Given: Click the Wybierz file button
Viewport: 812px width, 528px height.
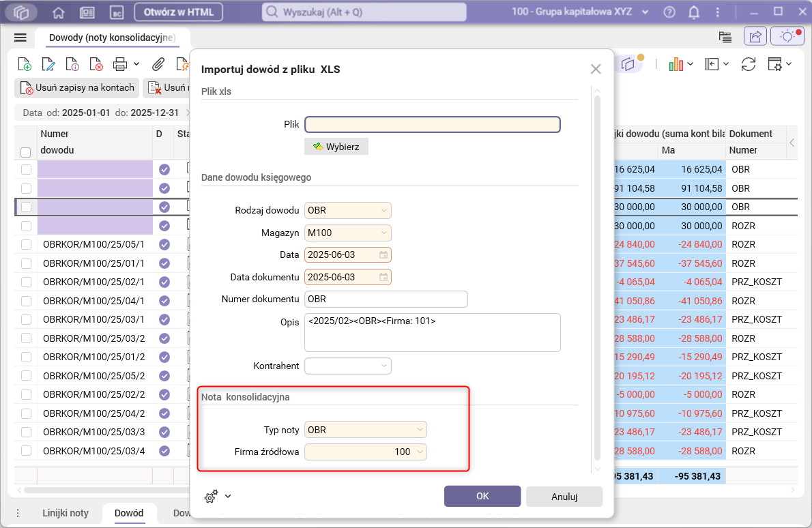Looking at the screenshot, I should click(x=336, y=147).
